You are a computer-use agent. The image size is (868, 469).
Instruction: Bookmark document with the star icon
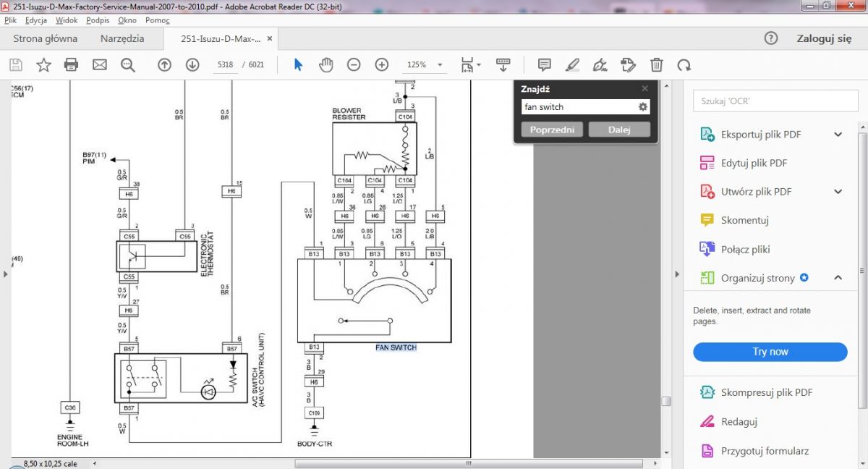(x=43, y=65)
